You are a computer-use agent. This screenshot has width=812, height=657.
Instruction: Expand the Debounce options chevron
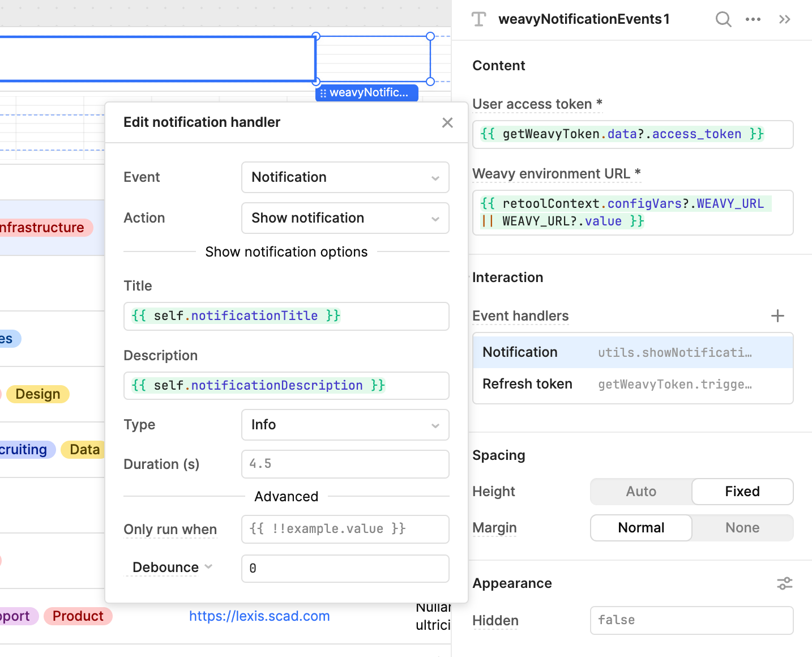pos(208,567)
